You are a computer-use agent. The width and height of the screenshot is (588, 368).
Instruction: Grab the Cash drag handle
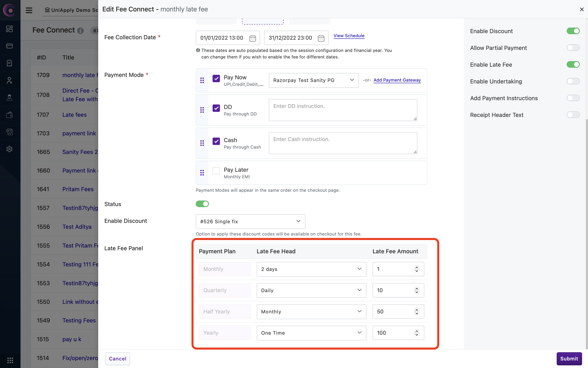coord(202,143)
